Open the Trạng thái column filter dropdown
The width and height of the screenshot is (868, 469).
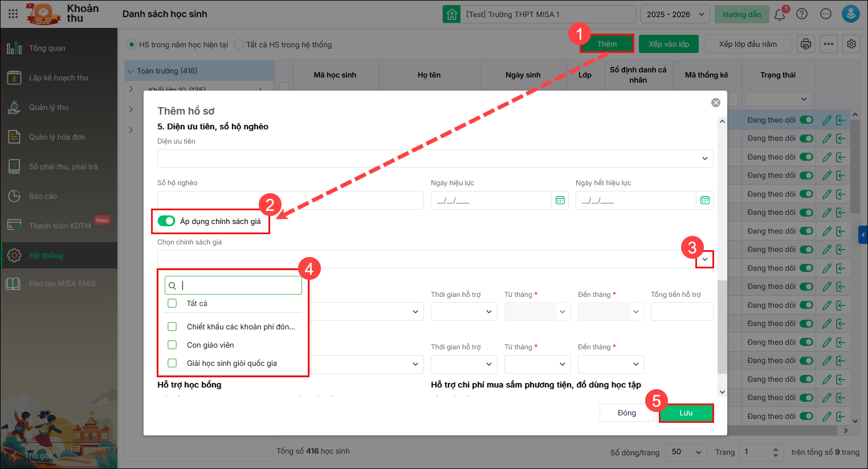coord(779,99)
